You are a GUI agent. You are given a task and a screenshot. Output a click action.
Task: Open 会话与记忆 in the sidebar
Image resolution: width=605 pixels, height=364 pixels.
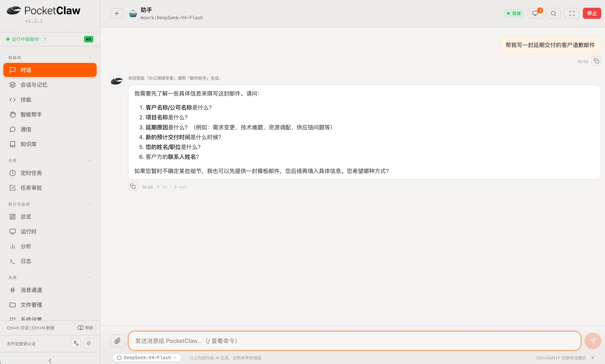coord(50,85)
